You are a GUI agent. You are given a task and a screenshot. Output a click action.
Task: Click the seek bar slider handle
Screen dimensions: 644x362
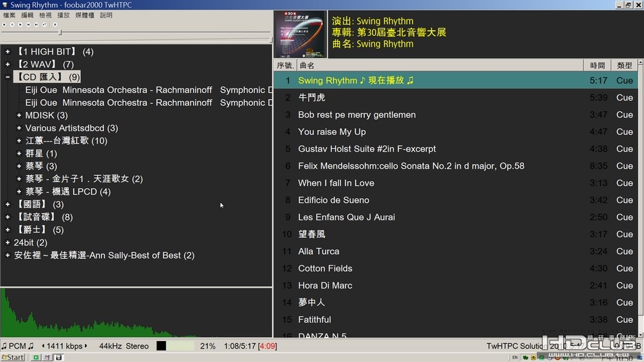click(60, 32)
